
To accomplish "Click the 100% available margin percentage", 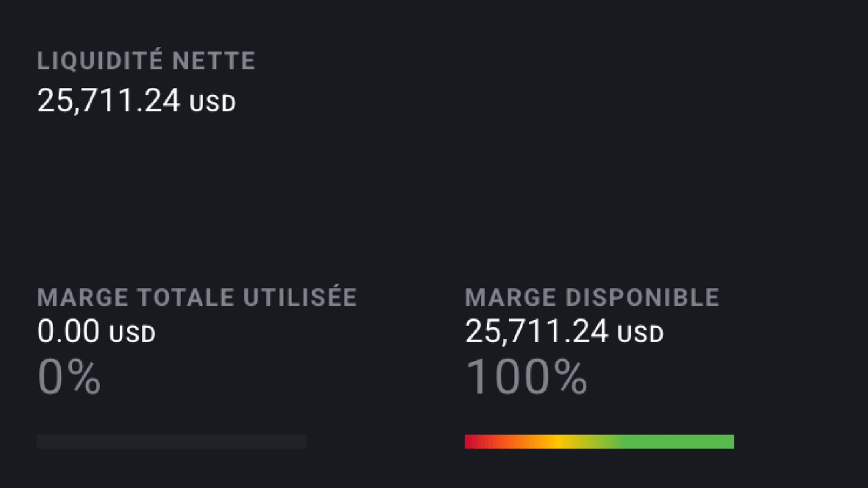I will (526, 377).
